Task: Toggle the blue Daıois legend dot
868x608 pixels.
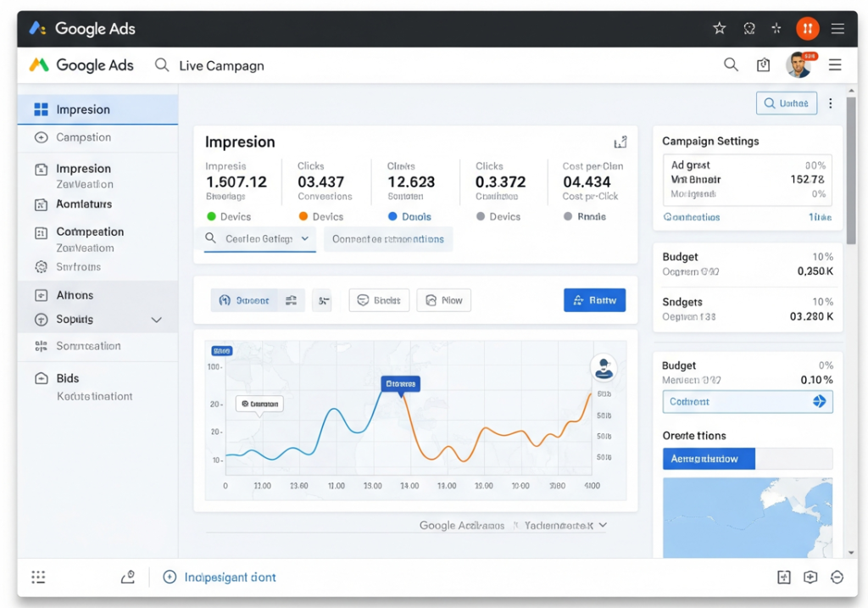Action: click(392, 216)
